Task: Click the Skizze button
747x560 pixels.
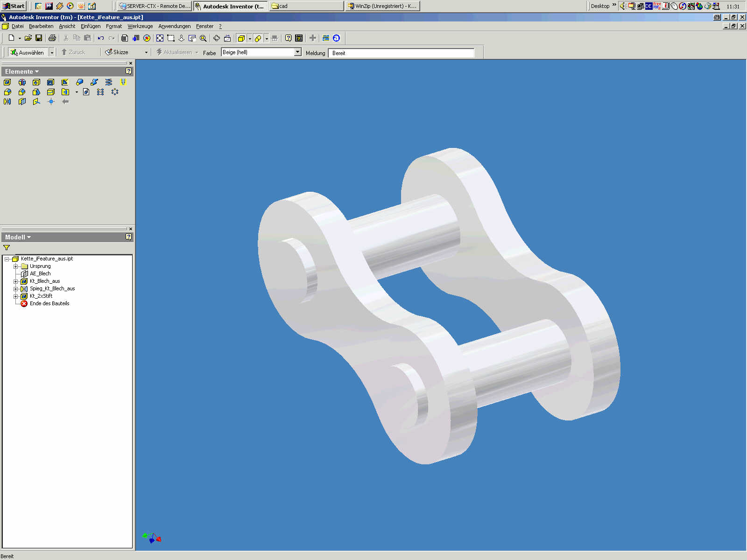Action: point(117,52)
